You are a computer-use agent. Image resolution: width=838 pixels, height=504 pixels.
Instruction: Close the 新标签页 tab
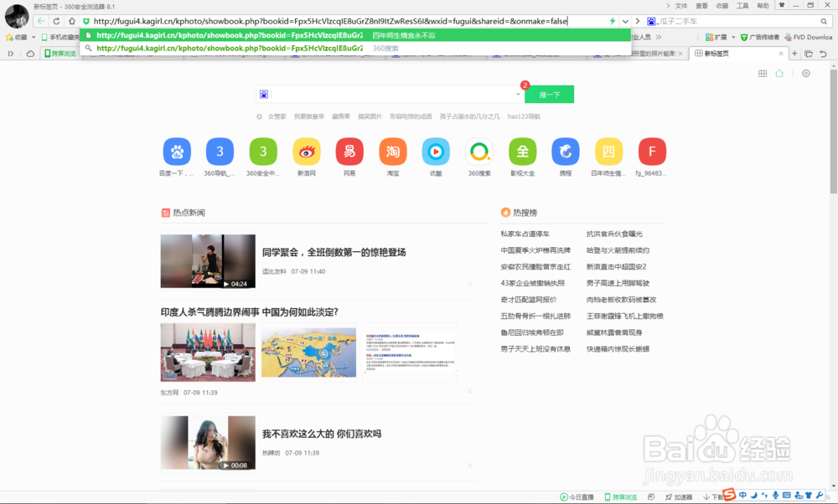781,54
